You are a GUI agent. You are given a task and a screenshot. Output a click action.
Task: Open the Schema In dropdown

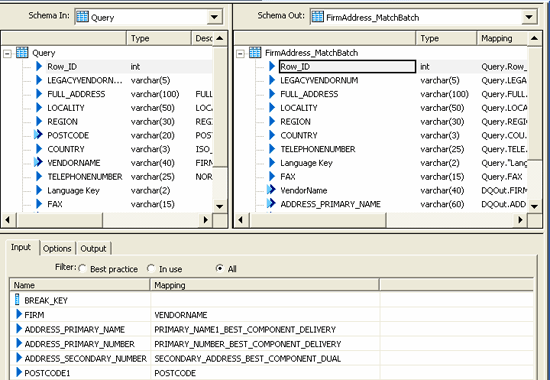click(x=214, y=17)
